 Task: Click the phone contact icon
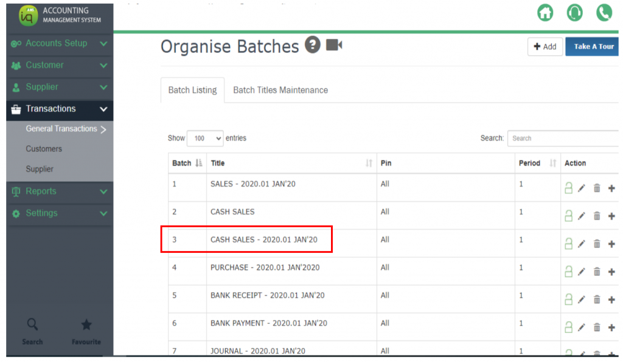pyautogui.click(x=604, y=13)
